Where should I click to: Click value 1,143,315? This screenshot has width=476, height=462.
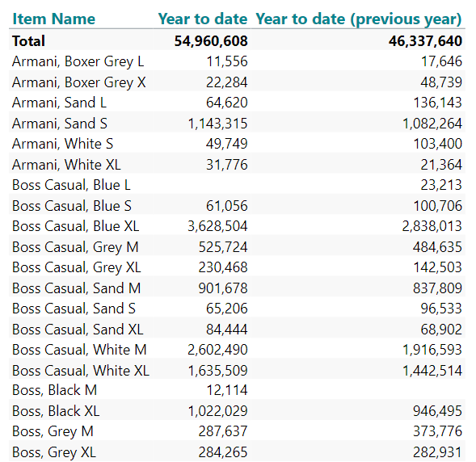click(x=218, y=124)
